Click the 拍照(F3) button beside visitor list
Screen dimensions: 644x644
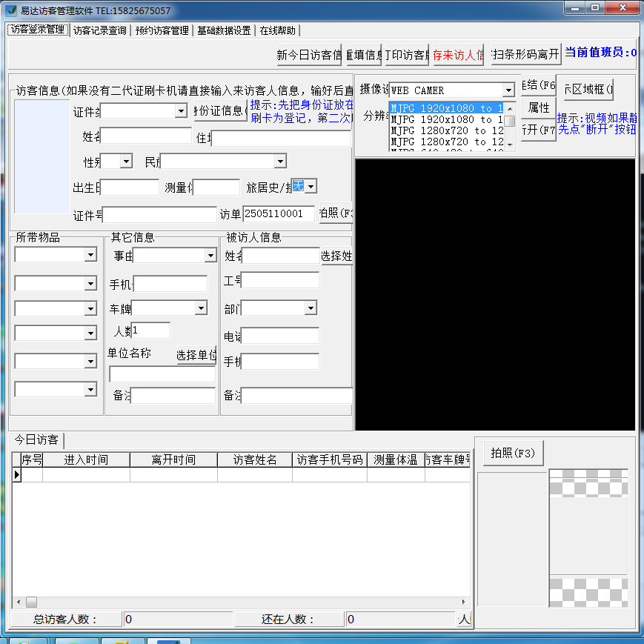tap(513, 453)
